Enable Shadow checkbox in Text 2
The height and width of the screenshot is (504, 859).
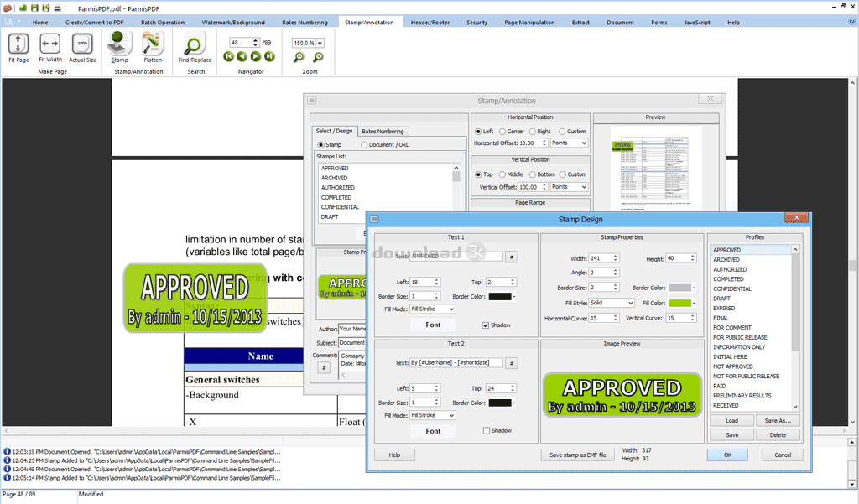pos(487,430)
